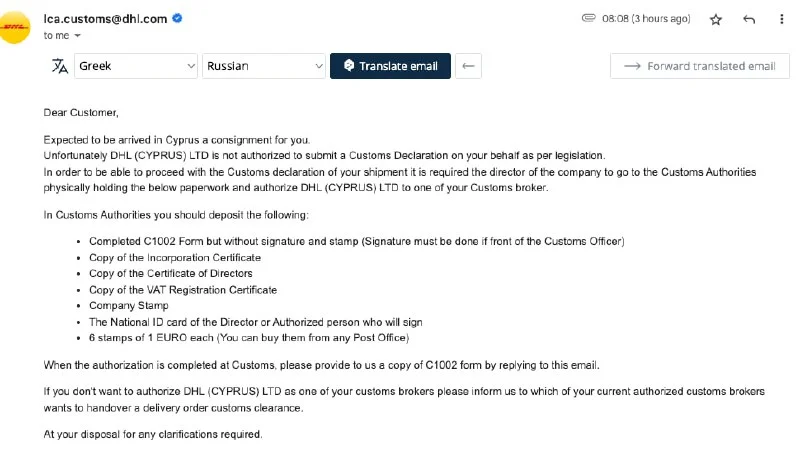Click the blue verified sender badge
This screenshot has width=800, height=456.
point(178,18)
